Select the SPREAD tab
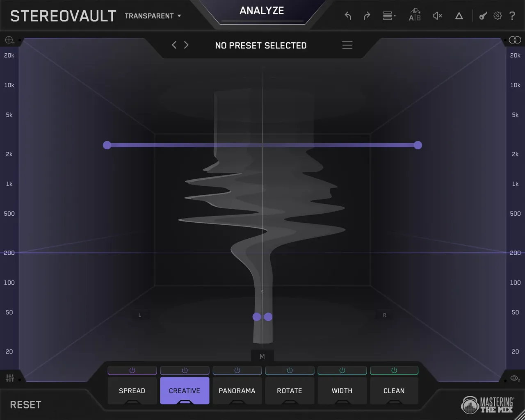Image resolution: width=525 pixels, height=420 pixels. point(132,391)
